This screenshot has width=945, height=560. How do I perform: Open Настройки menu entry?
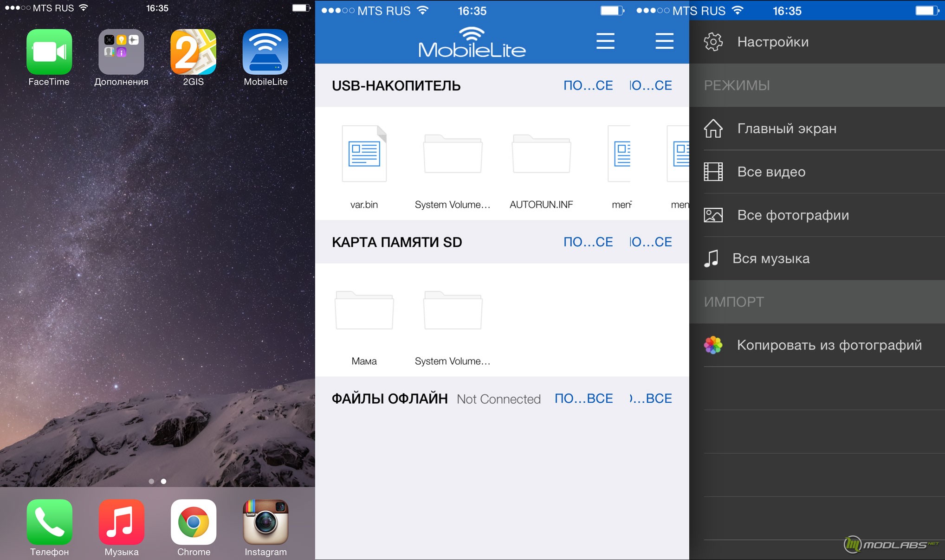(x=817, y=42)
